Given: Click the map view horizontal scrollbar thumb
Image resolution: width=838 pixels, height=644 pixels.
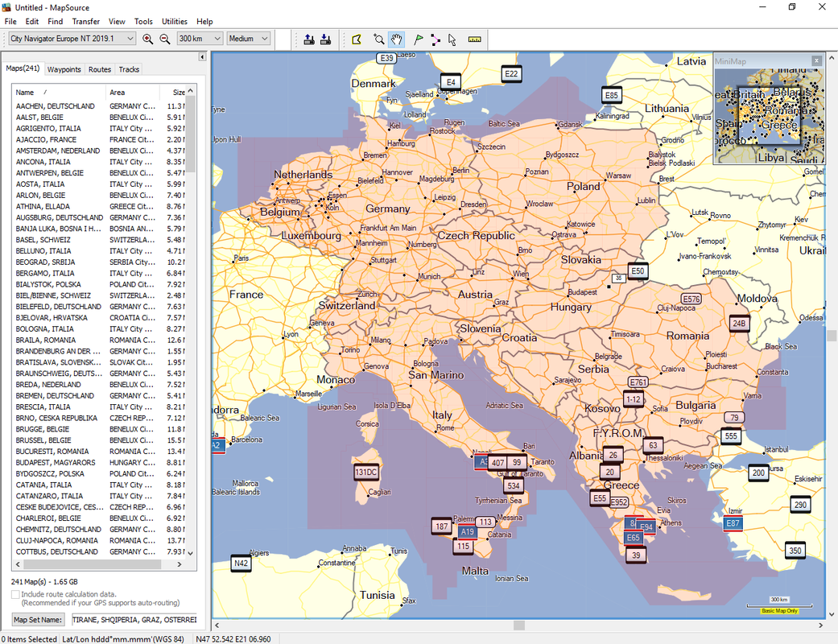Looking at the screenshot, I should 518,625.
